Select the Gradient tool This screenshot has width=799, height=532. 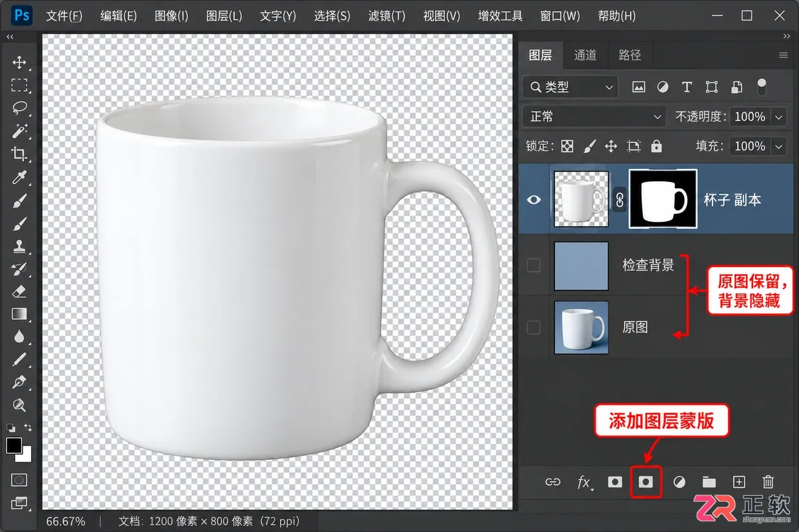pos(19,314)
